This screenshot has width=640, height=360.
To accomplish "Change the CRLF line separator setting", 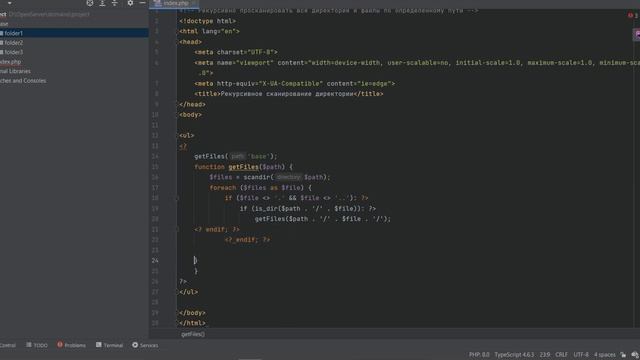I will [x=561, y=355].
